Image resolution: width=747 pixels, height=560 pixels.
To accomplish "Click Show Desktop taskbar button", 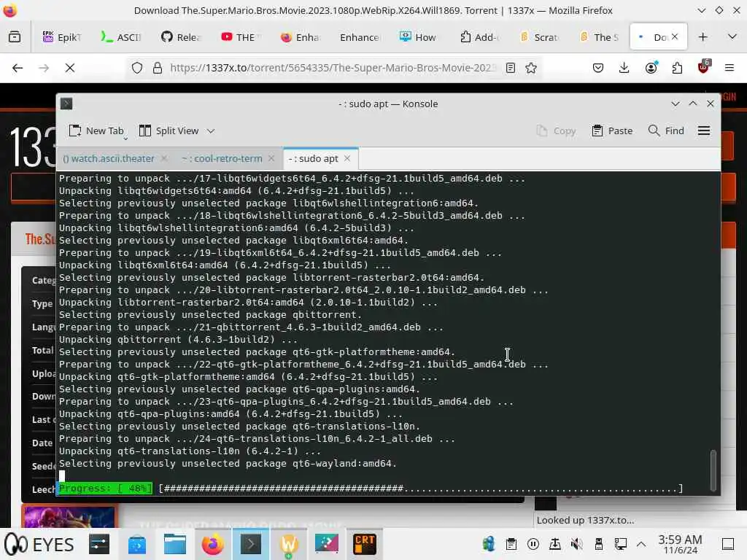I will point(728,544).
